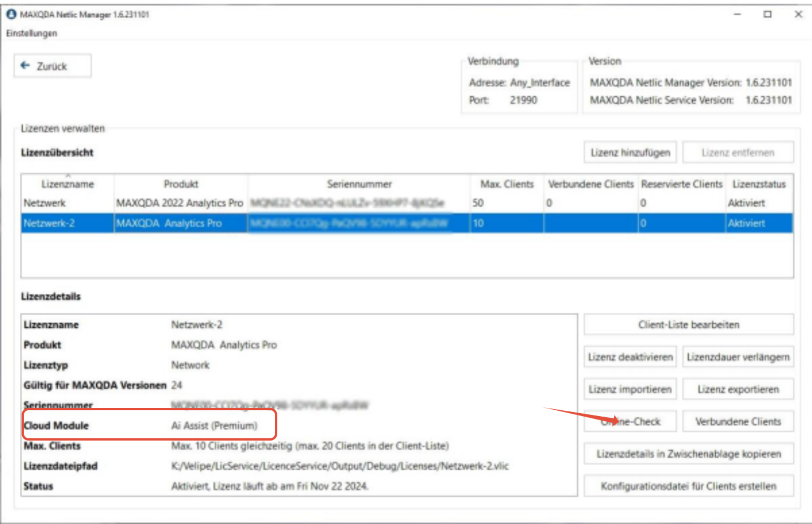Select the Netzwerk license row
This screenshot has height=524, width=812.
point(407,203)
